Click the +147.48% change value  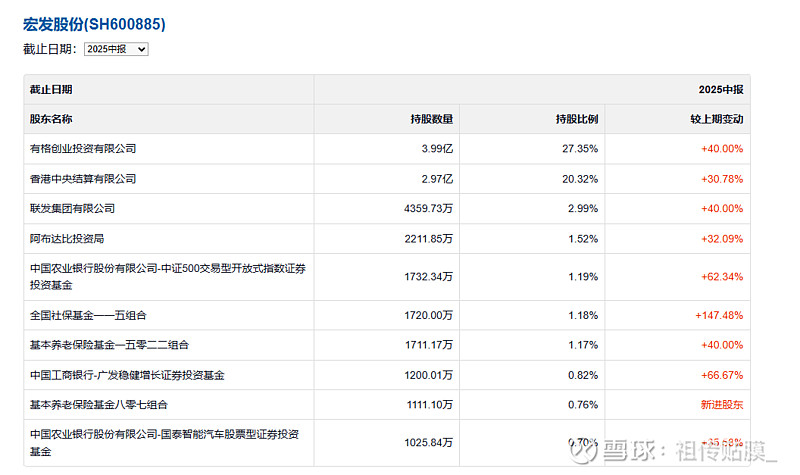719,315
